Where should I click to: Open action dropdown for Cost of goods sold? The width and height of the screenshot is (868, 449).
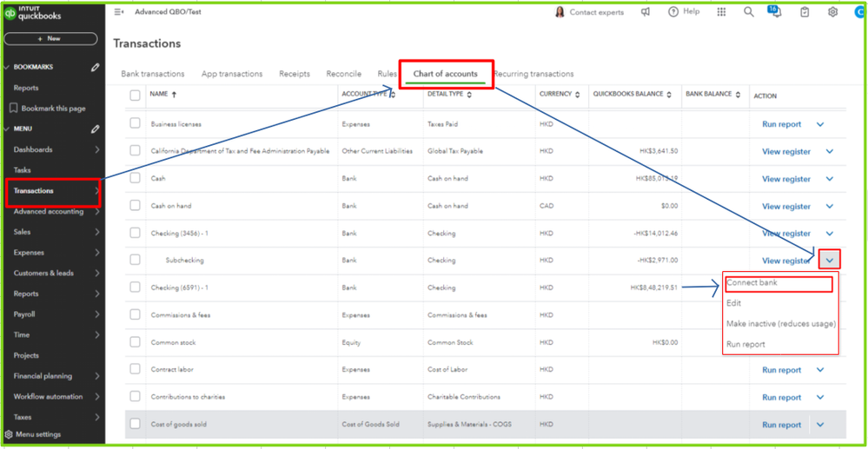click(820, 425)
